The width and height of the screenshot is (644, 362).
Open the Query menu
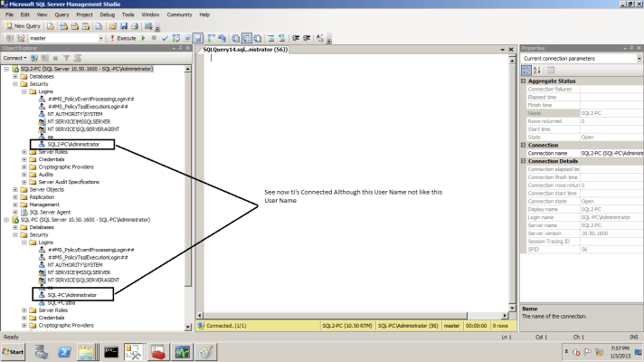[62, 14]
